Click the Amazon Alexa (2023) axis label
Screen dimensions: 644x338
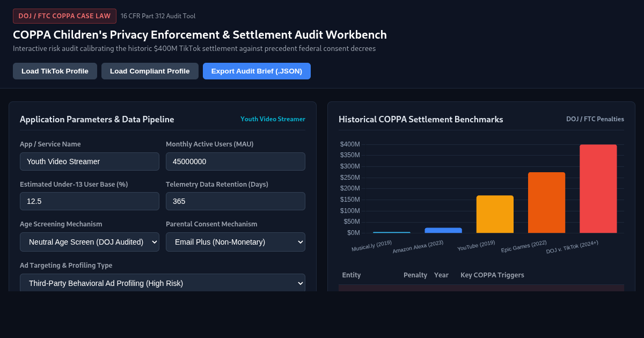(x=418, y=247)
